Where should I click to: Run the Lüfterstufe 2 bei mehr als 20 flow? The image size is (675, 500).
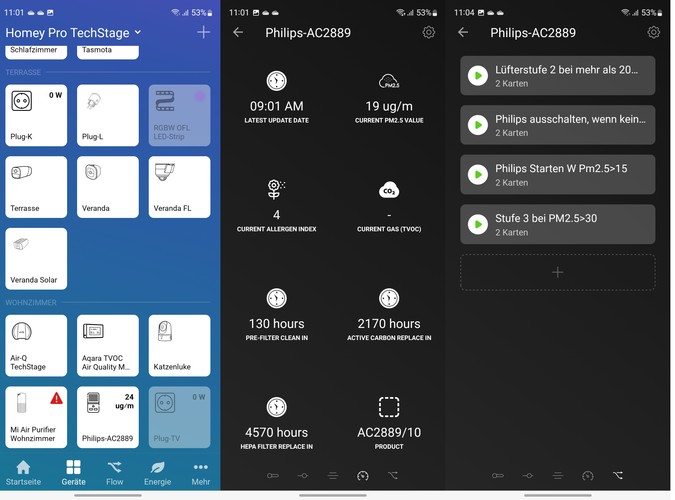(x=478, y=75)
